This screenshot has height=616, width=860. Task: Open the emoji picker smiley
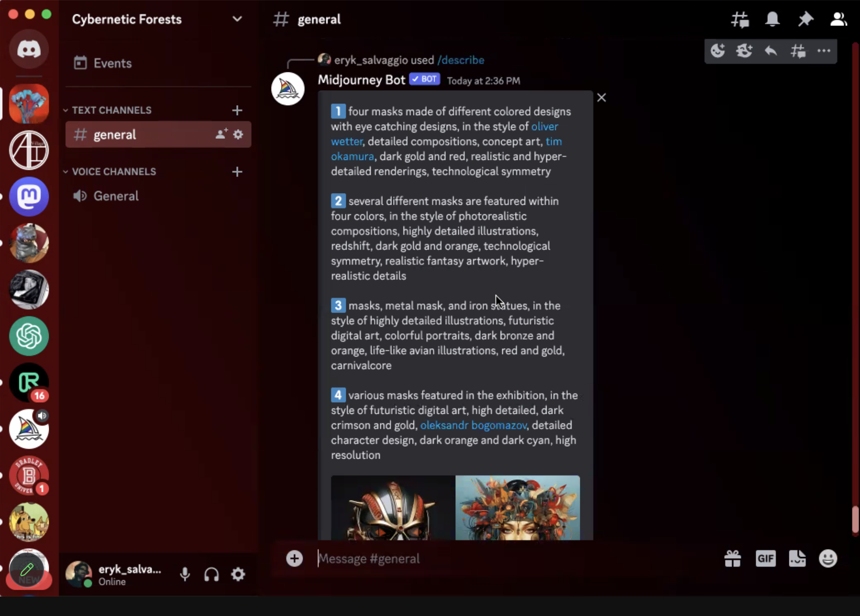pos(828,559)
